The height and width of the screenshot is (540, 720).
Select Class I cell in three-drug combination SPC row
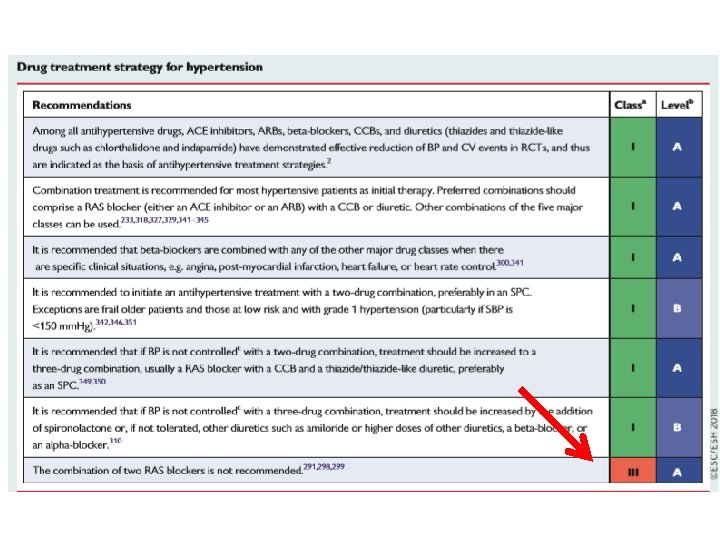tap(633, 368)
